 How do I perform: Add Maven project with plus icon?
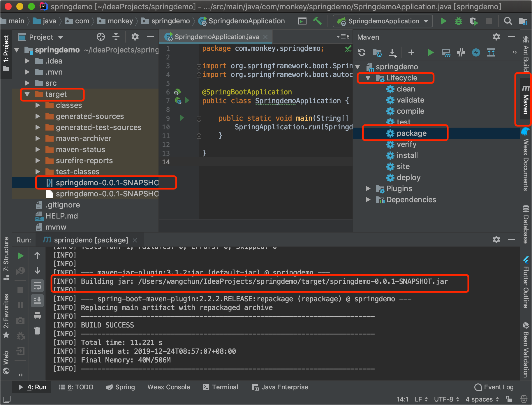tap(411, 52)
